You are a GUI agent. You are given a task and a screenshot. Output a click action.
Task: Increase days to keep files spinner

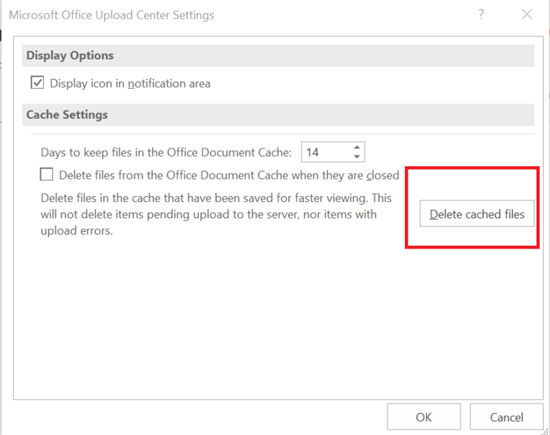(357, 147)
